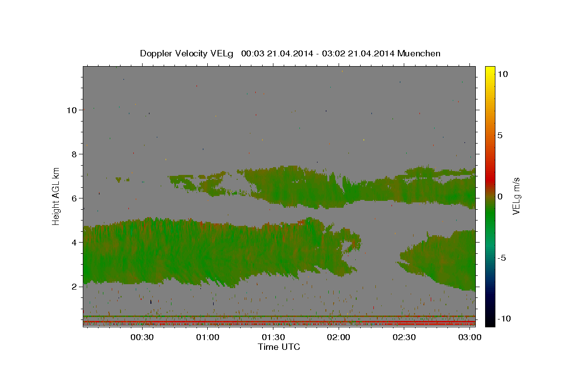Select the 00:30 time tick label
Image resolution: width=588 pixels, height=392 pixels.
click(142, 338)
